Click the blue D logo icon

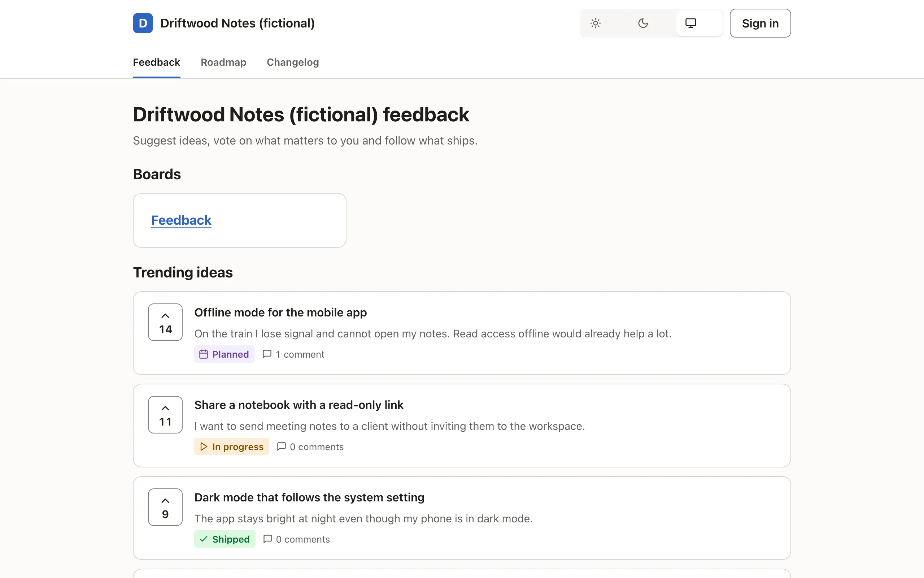(143, 23)
